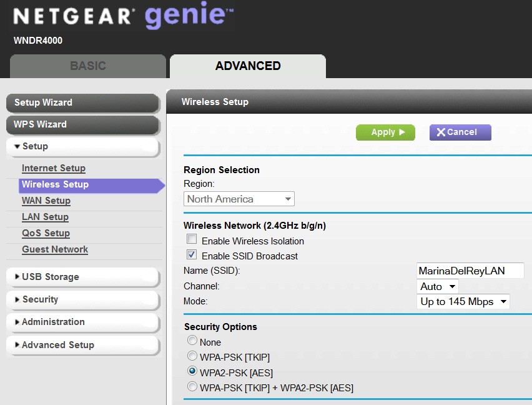Enable Wireless Isolation checkbox
The image size is (532, 405).
click(x=192, y=239)
